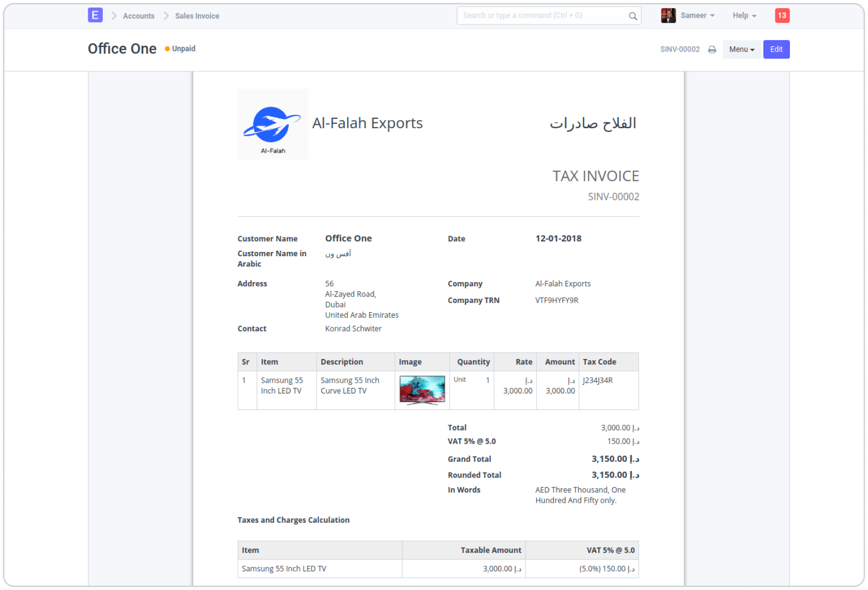Focus the search or command field
868x590 pixels.
(x=549, y=16)
